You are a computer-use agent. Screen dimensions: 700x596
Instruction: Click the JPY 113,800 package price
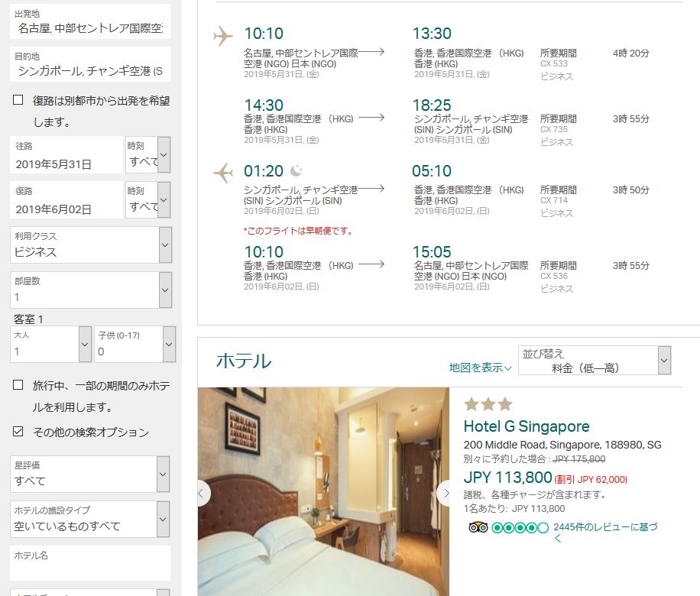[508, 478]
